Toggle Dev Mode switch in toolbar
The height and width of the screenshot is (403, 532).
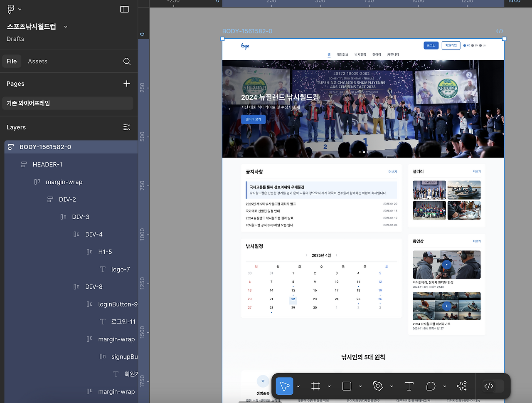coord(493,386)
